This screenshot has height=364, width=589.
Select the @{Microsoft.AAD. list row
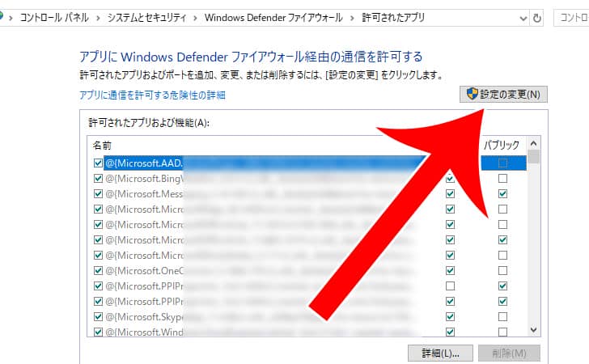tap(307, 163)
